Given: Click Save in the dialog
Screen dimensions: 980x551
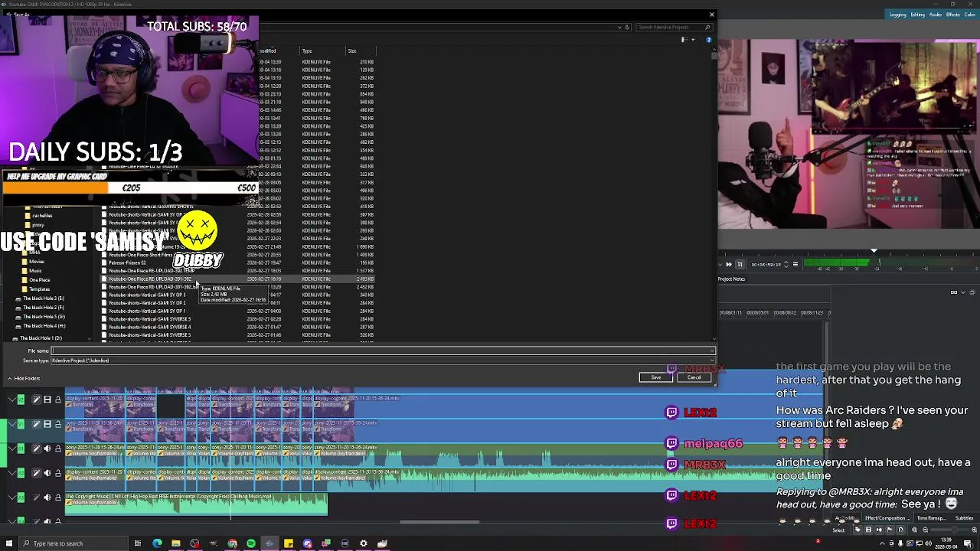Looking at the screenshot, I should [x=656, y=377].
